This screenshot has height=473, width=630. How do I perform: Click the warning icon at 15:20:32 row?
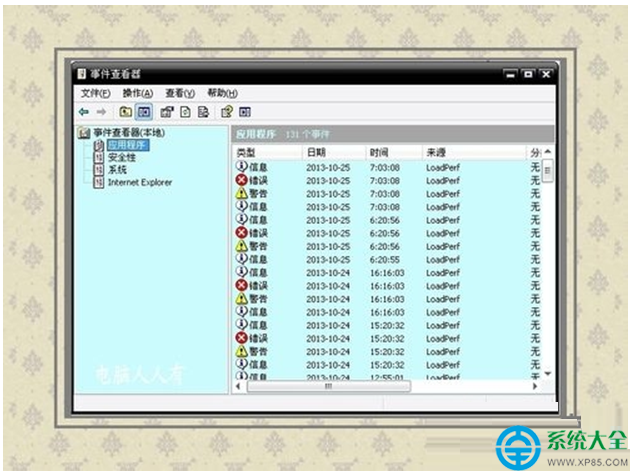[241, 351]
